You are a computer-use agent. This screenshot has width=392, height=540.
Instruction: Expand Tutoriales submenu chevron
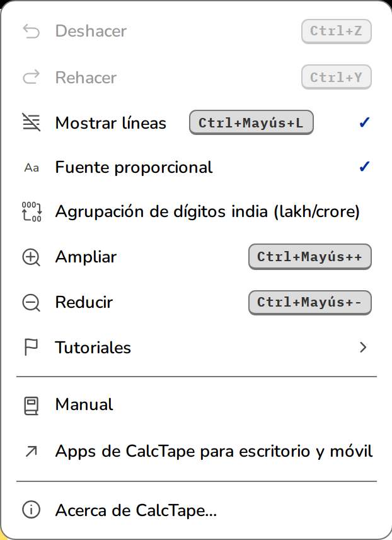pos(363,348)
